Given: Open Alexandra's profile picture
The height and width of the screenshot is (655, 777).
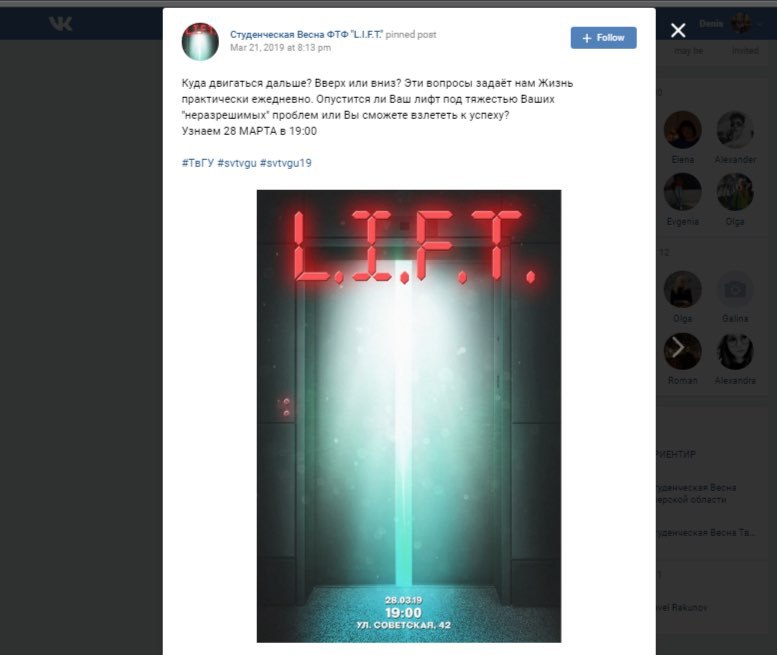Looking at the screenshot, I should tap(735, 351).
